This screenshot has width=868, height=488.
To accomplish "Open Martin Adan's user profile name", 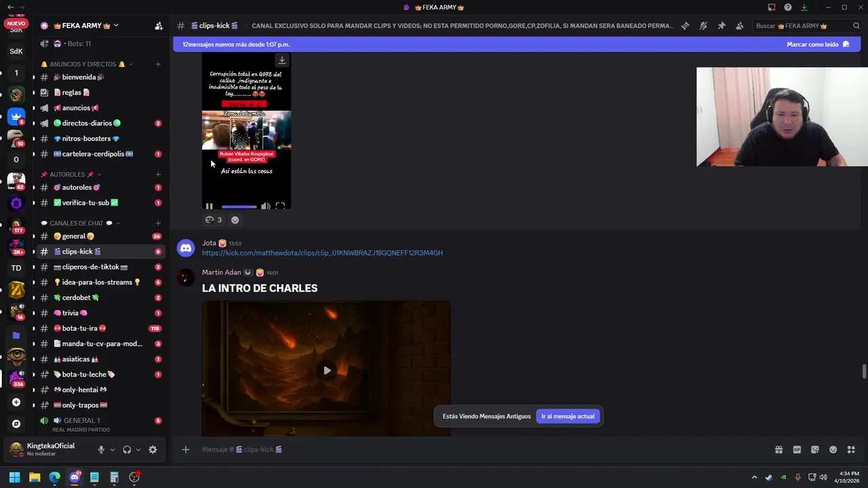I will (x=221, y=272).
